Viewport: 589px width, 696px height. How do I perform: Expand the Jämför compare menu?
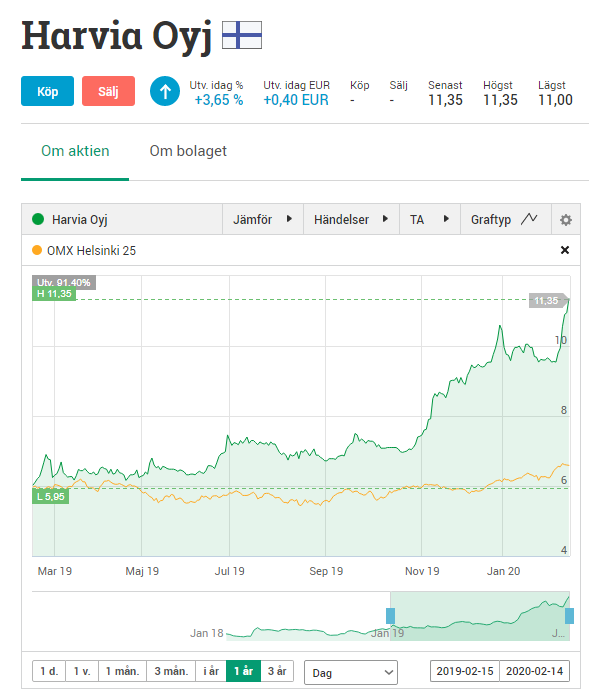263,219
